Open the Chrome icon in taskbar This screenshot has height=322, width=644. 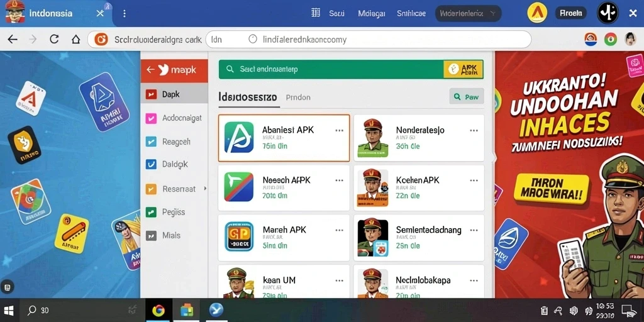point(158,311)
